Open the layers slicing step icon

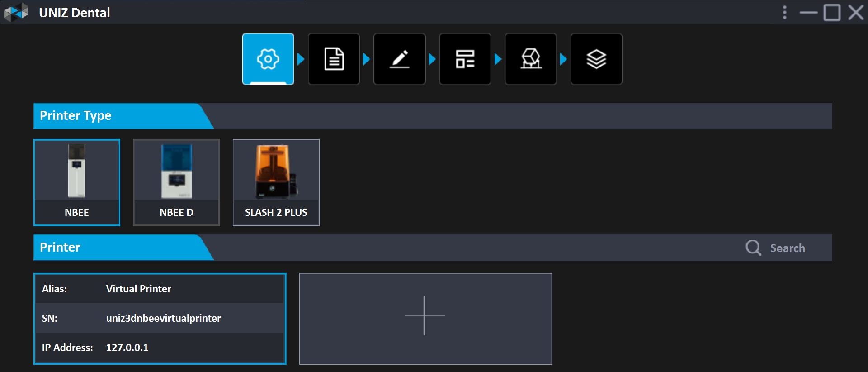tap(596, 59)
